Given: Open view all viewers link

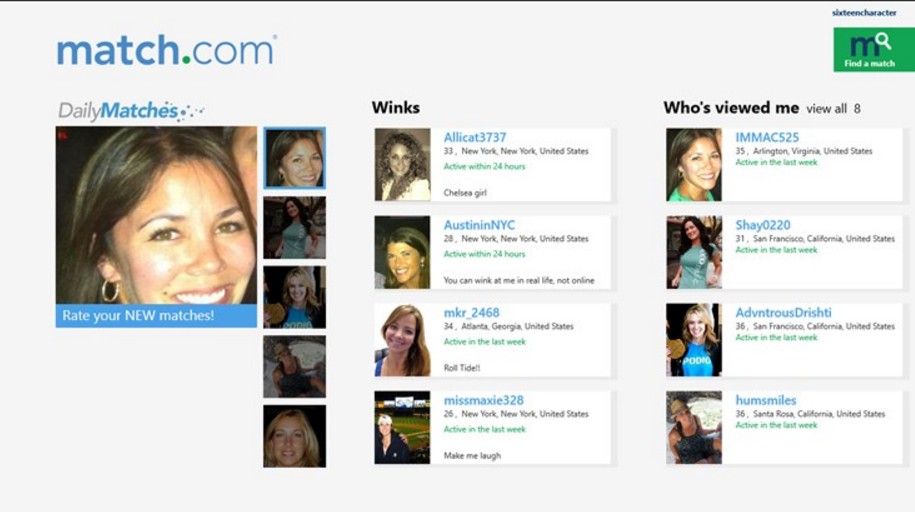Looking at the screenshot, I should coord(826,109).
